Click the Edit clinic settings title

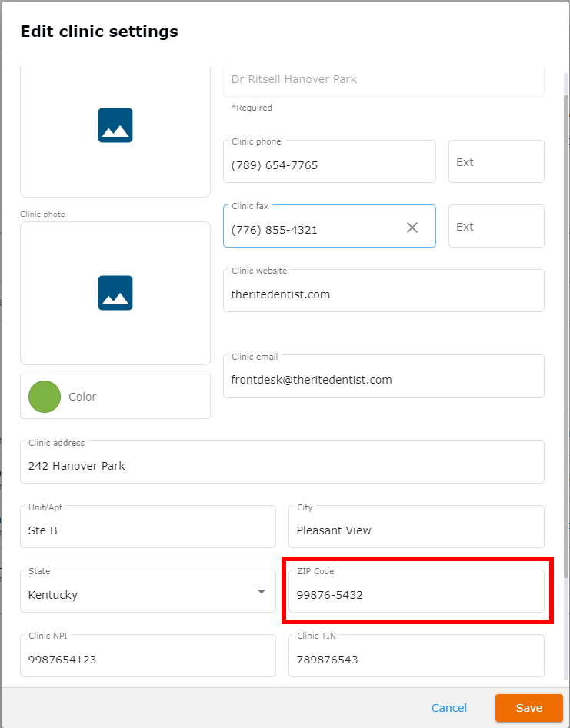coord(99,32)
